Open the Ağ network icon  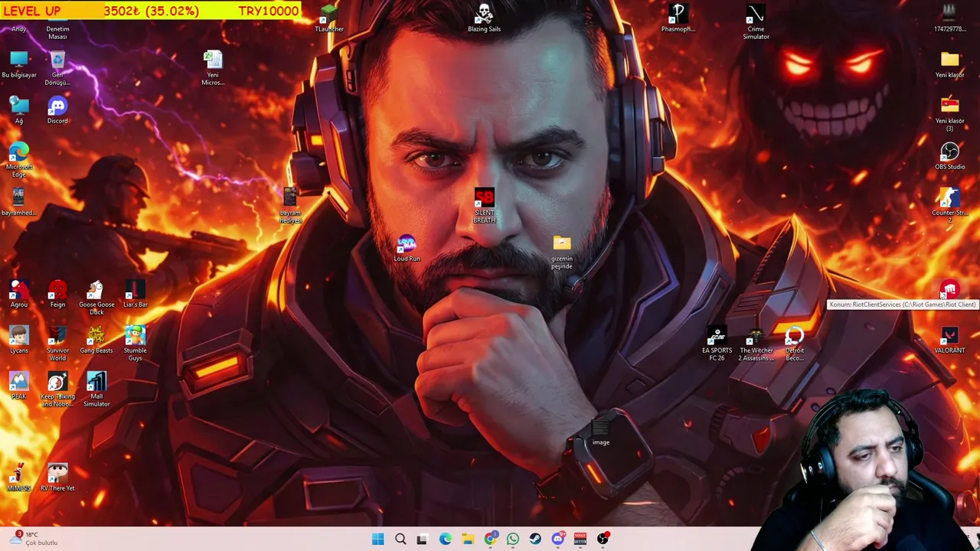click(x=19, y=111)
